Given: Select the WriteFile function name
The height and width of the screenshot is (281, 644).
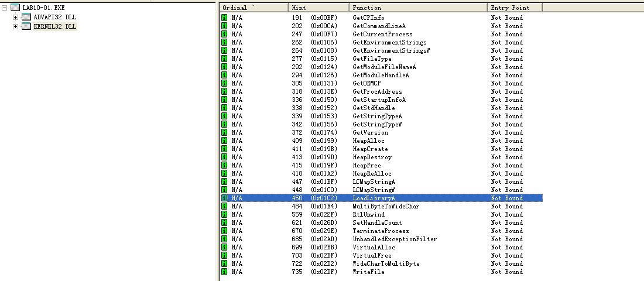Looking at the screenshot, I should 368,272.
